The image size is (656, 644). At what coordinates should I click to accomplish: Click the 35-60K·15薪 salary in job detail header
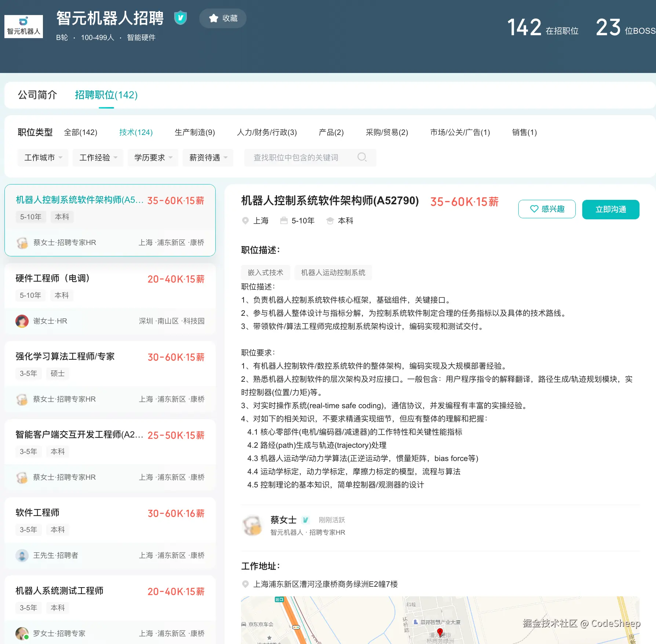point(464,202)
